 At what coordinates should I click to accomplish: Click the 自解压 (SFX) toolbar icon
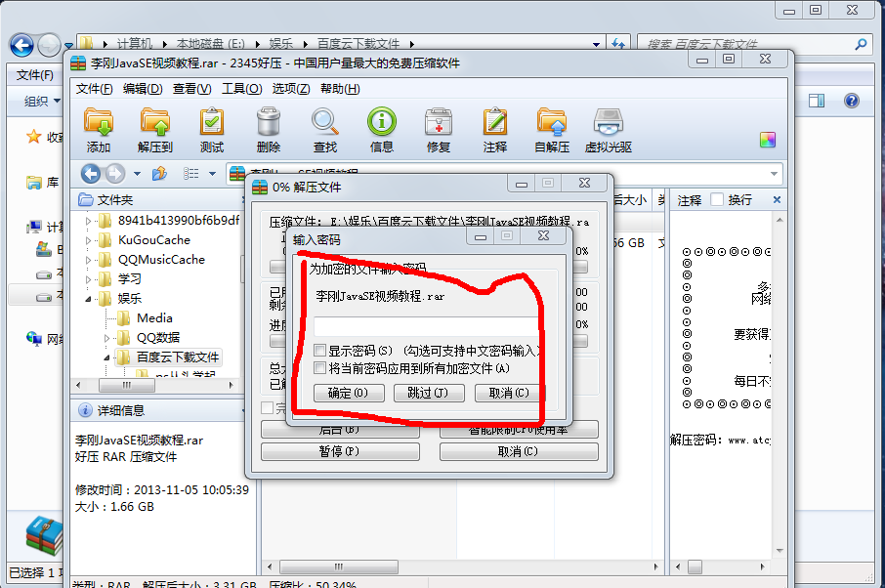click(x=552, y=130)
